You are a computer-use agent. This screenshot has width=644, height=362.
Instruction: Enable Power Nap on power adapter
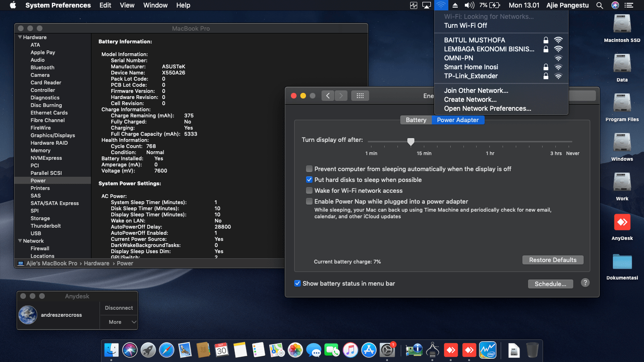[x=309, y=201]
